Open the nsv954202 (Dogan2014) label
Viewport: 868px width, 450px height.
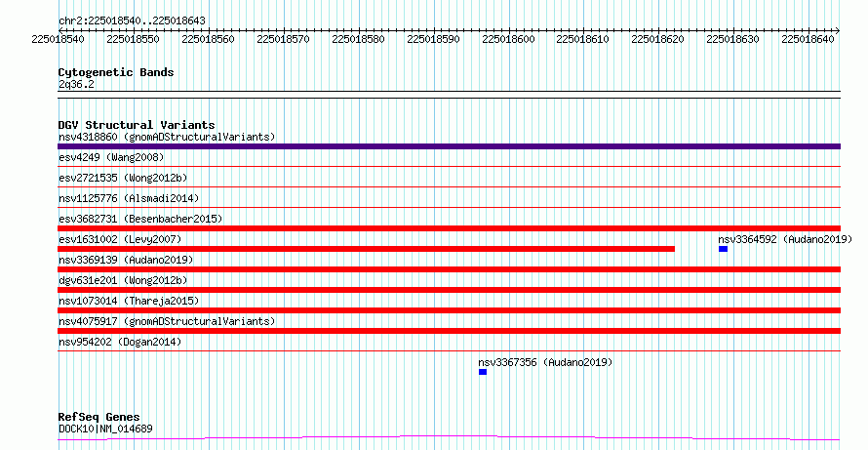(x=120, y=342)
